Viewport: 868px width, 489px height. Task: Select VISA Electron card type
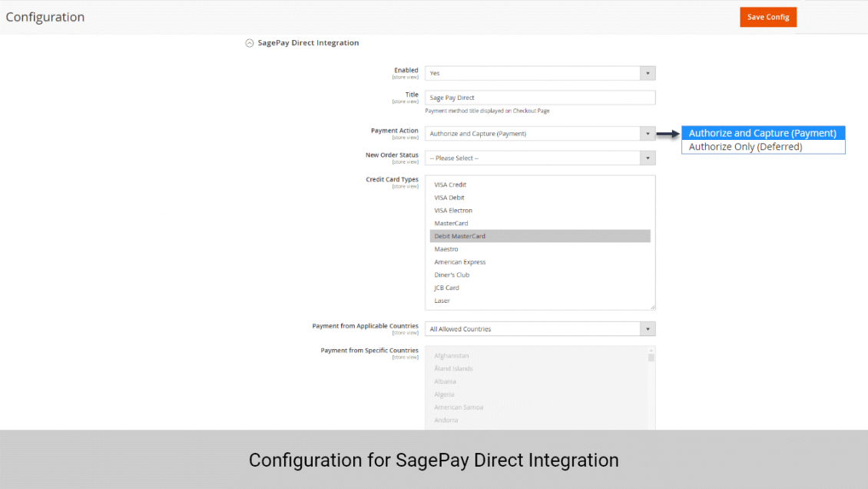(x=540, y=211)
